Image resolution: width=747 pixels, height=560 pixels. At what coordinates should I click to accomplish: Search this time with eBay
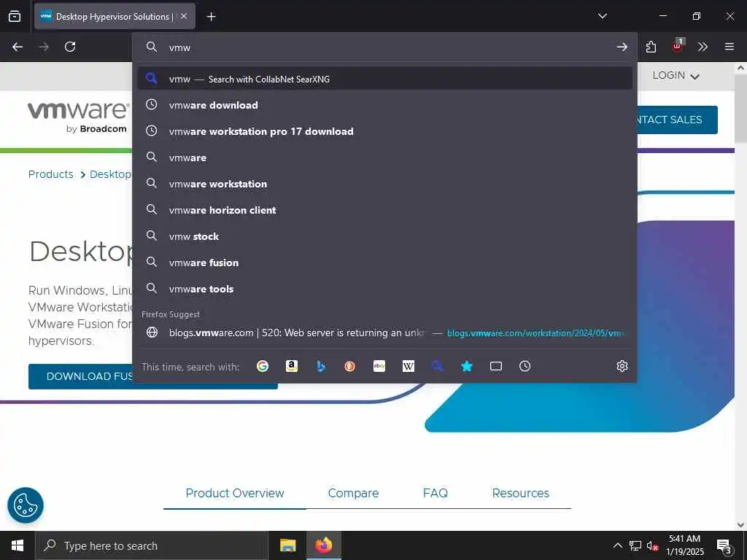point(379,366)
